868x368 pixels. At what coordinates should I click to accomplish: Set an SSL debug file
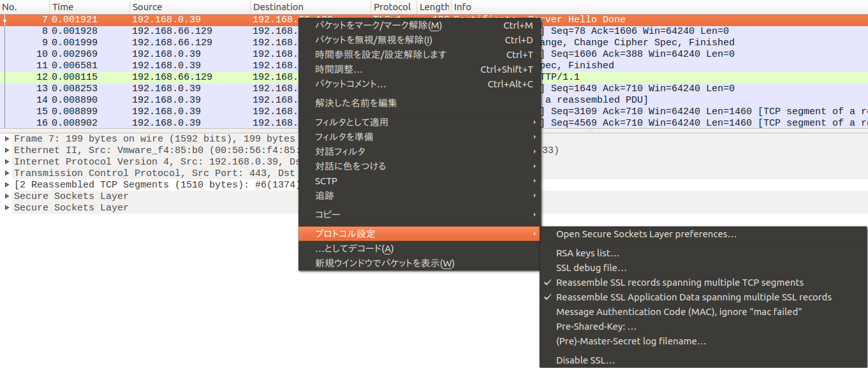click(x=591, y=268)
